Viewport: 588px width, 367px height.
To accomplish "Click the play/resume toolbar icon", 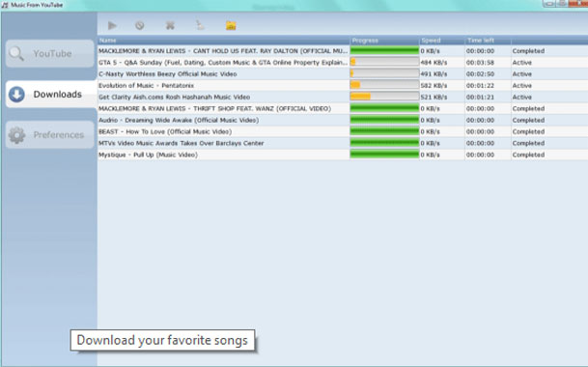I will coord(112,25).
